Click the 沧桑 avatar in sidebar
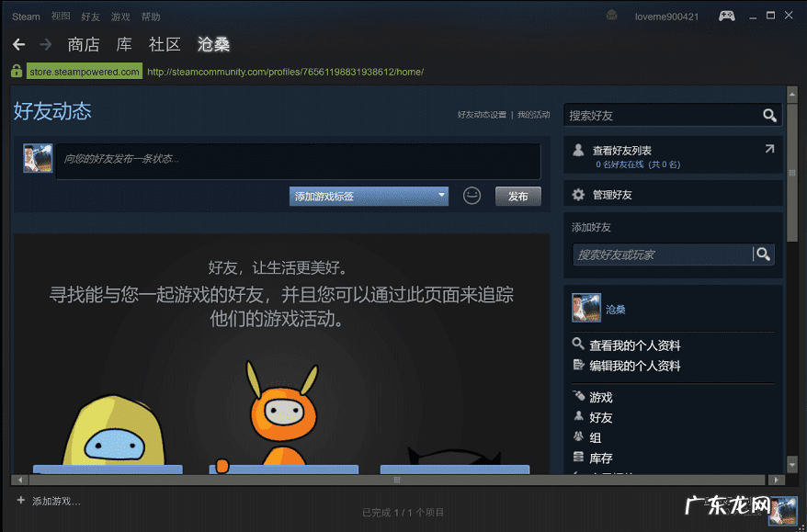This screenshot has height=532, width=807. [586, 308]
